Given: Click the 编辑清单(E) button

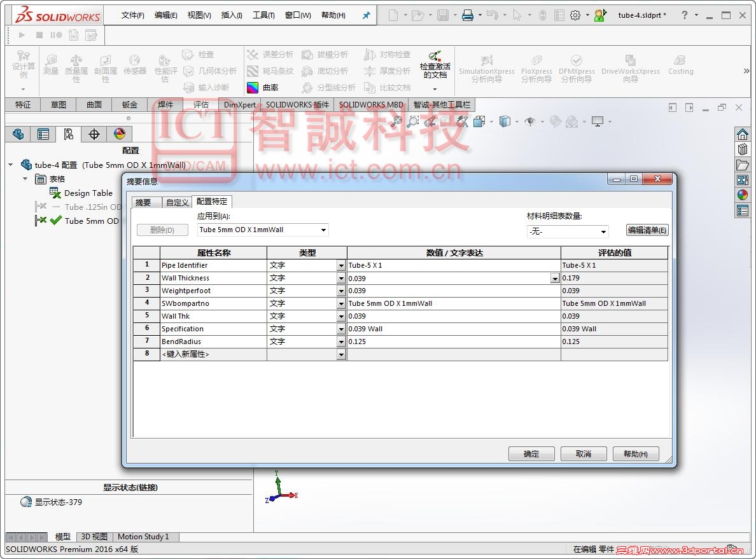Looking at the screenshot, I should tap(647, 230).
